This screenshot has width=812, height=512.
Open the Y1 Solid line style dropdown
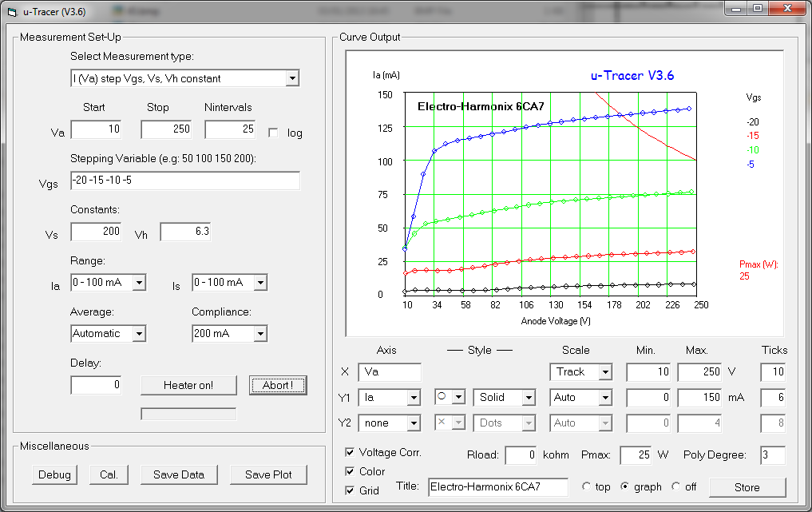coord(529,398)
